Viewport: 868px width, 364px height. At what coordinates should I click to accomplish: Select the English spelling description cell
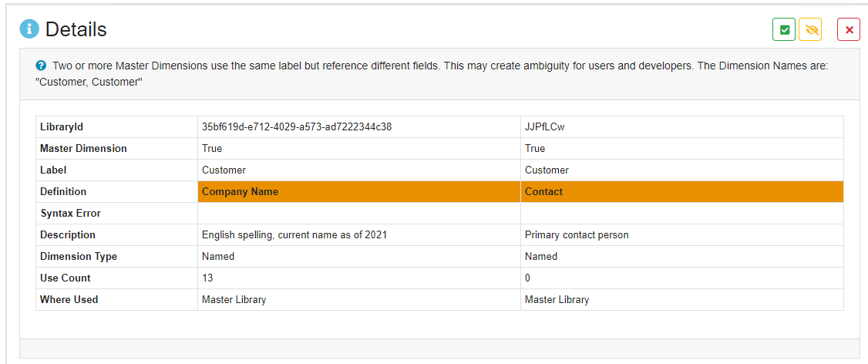point(294,234)
